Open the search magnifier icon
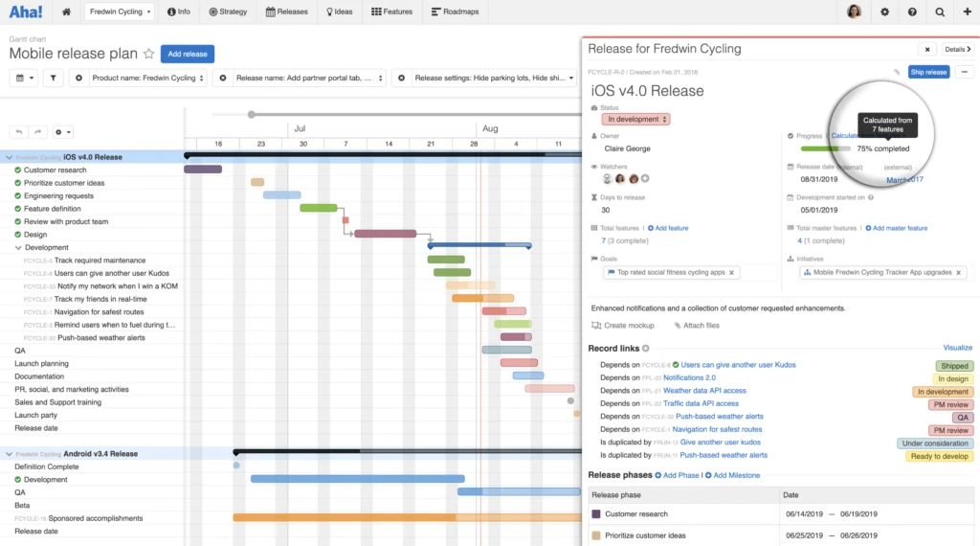 [x=940, y=11]
